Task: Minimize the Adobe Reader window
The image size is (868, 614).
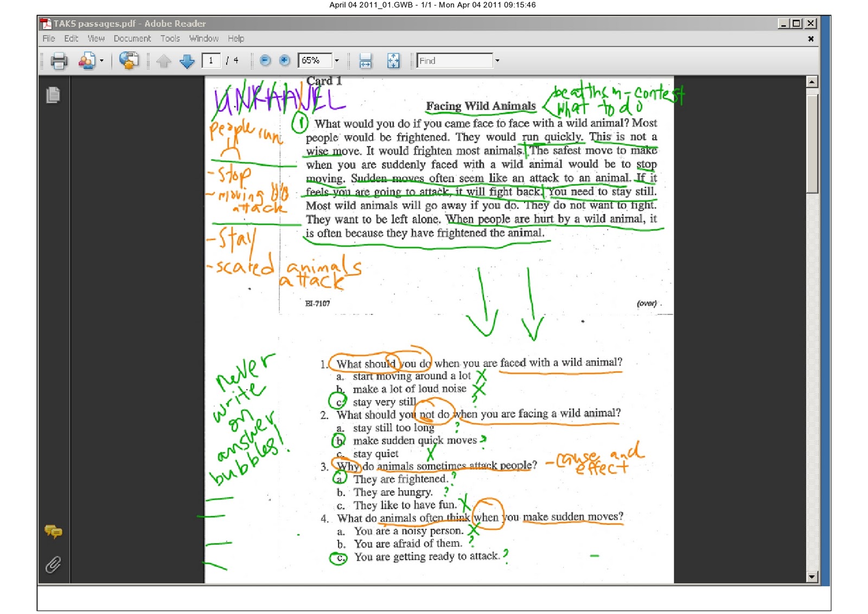Action: 783,23
